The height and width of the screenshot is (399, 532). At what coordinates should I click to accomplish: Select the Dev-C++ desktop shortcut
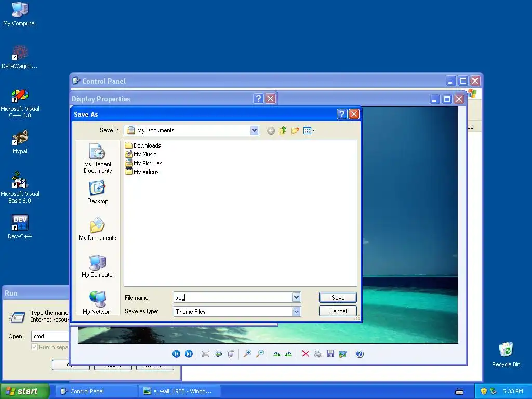coord(20,227)
